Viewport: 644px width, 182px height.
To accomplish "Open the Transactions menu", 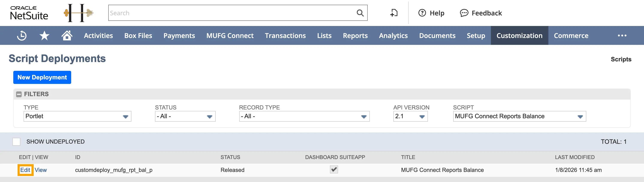I will [285, 36].
